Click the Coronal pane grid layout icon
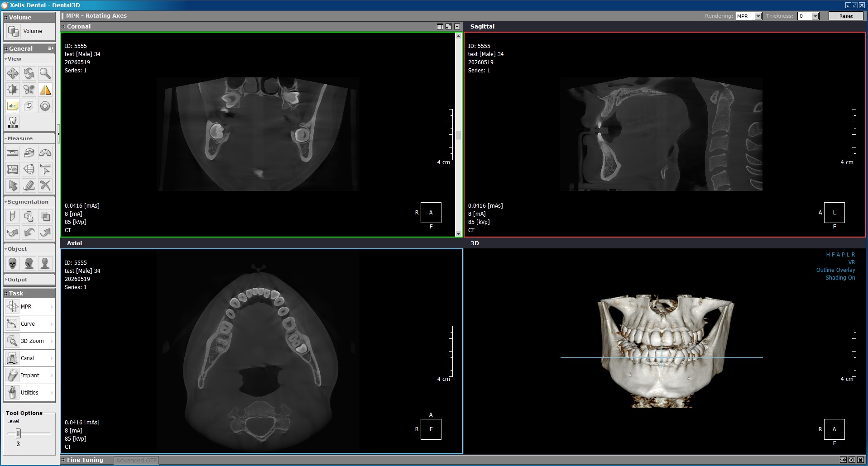Viewport: 868px width, 466px height. (440, 27)
